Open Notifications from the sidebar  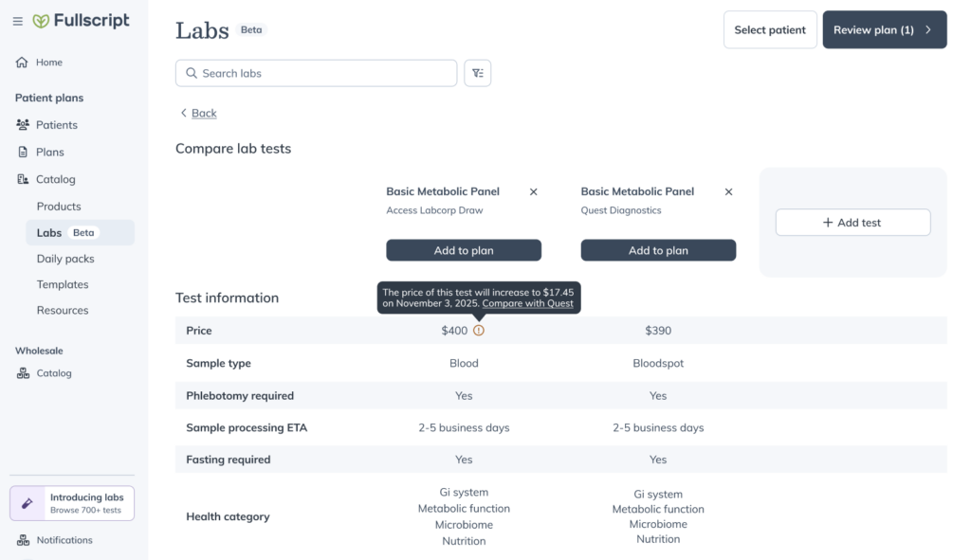click(x=64, y=540)
